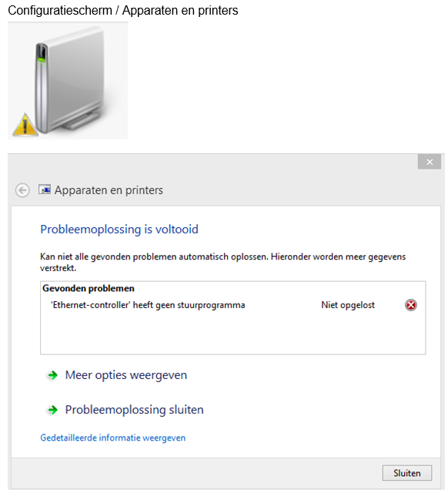Click the external drive device image

pos(68,81)
